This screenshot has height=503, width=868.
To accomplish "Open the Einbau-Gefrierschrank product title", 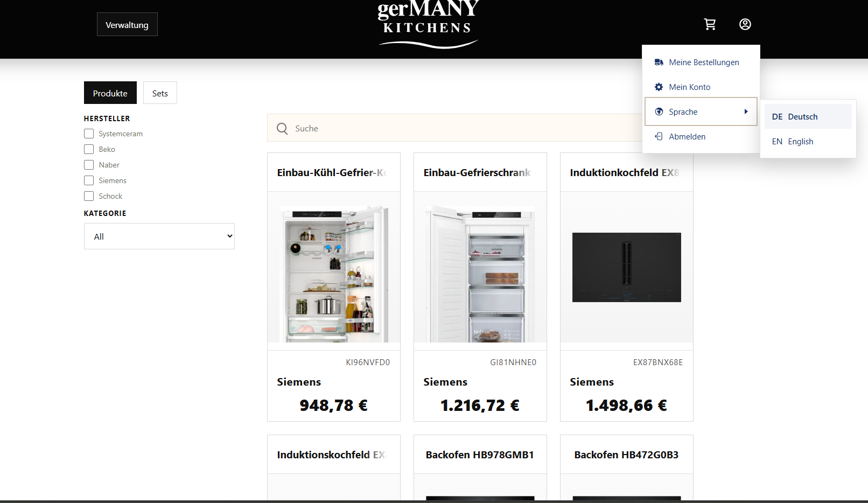I will click(x=477, y=173).
